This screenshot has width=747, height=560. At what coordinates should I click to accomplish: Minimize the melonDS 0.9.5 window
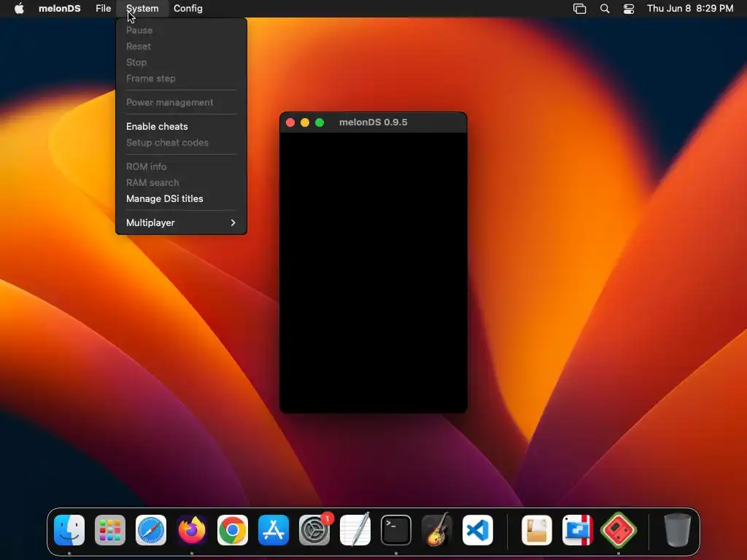[x=305, y=122]
